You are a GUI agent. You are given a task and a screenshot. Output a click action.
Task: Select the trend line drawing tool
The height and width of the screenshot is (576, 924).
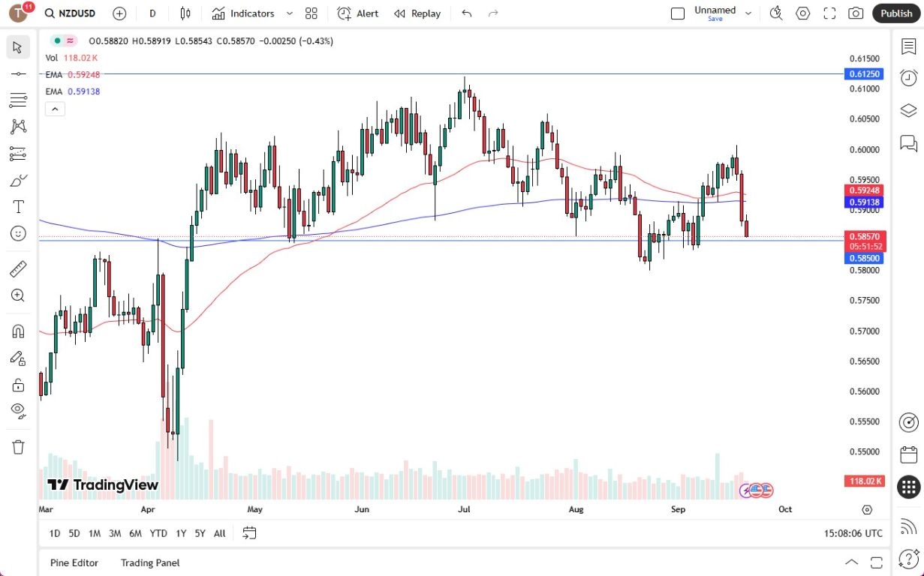click(18, 73)
